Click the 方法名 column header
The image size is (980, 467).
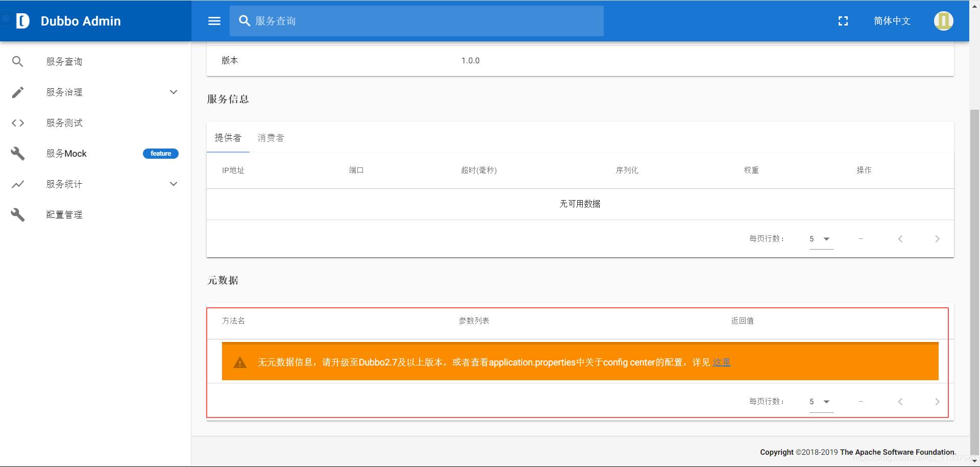233,321
